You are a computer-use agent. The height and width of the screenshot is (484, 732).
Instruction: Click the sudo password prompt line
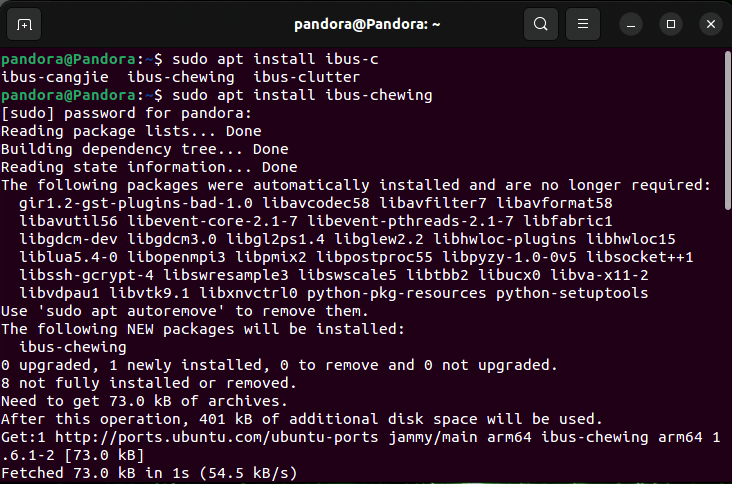pos(127,113)
